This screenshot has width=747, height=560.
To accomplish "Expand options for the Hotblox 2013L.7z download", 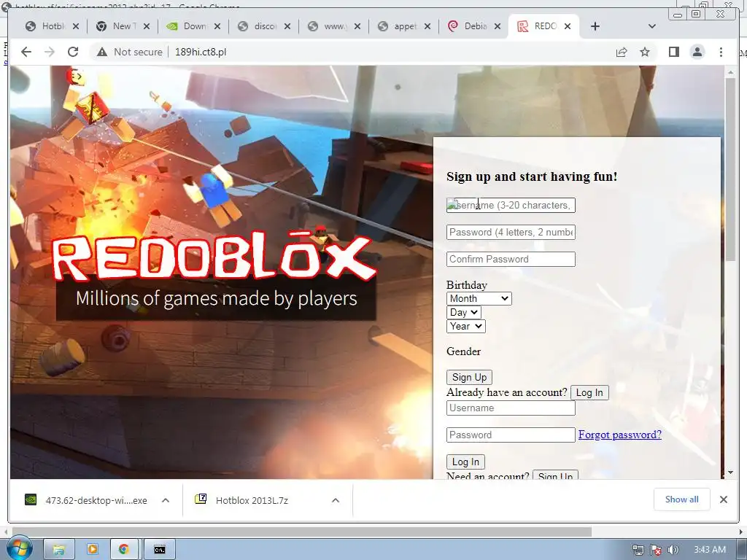I will tap(336, 500).
